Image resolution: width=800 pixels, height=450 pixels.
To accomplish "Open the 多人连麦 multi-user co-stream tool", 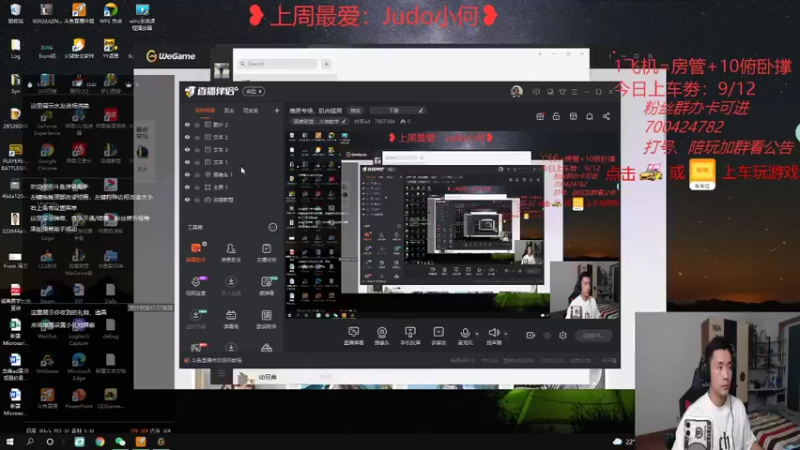I will pyautogui.click(x=231, y=286).
